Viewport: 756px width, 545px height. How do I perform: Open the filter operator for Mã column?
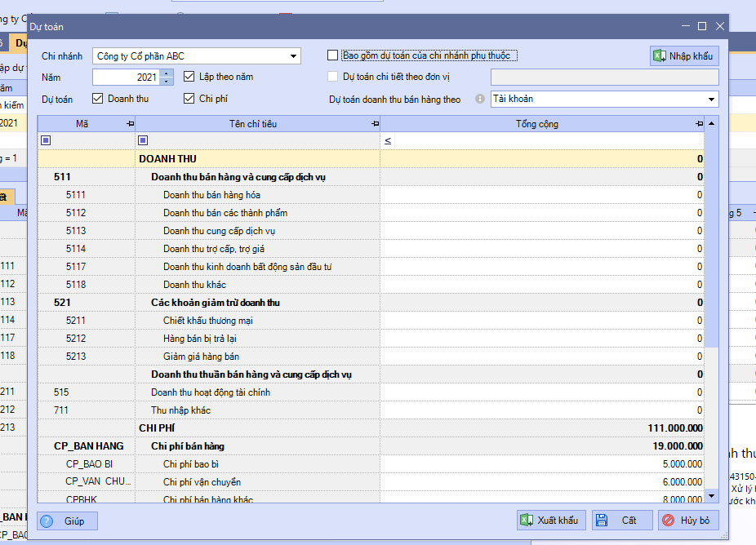46,141
